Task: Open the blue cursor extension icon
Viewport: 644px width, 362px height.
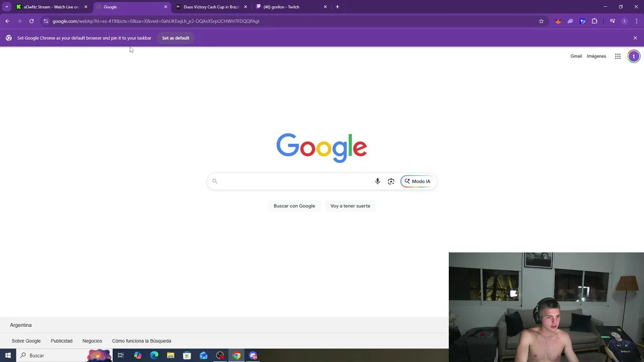Action: [583, 21]
